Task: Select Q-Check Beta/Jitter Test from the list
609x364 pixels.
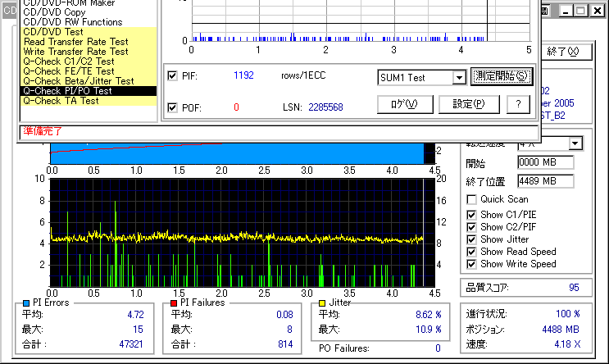Action: point(79,81)
